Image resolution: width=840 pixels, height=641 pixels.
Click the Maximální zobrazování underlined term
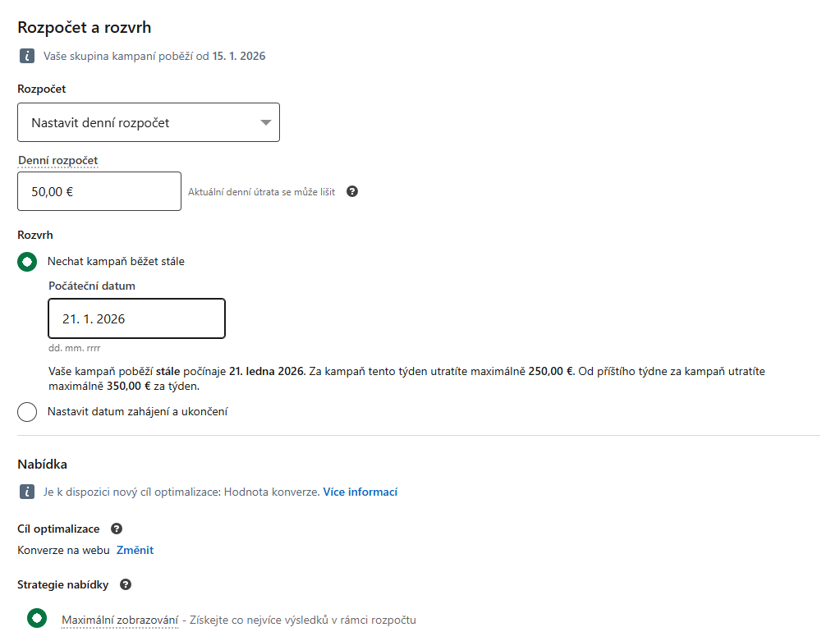(x=120, y=620)
